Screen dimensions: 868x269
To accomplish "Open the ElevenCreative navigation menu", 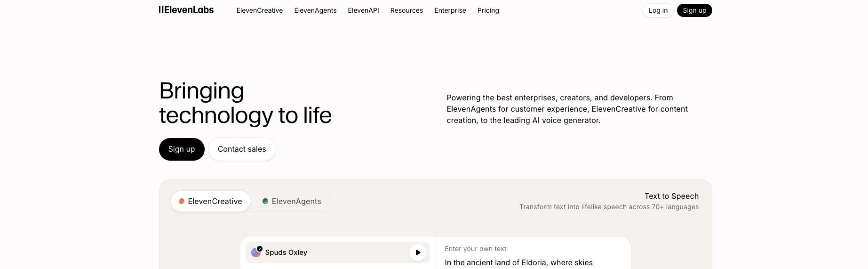I will tap(260, 10).
